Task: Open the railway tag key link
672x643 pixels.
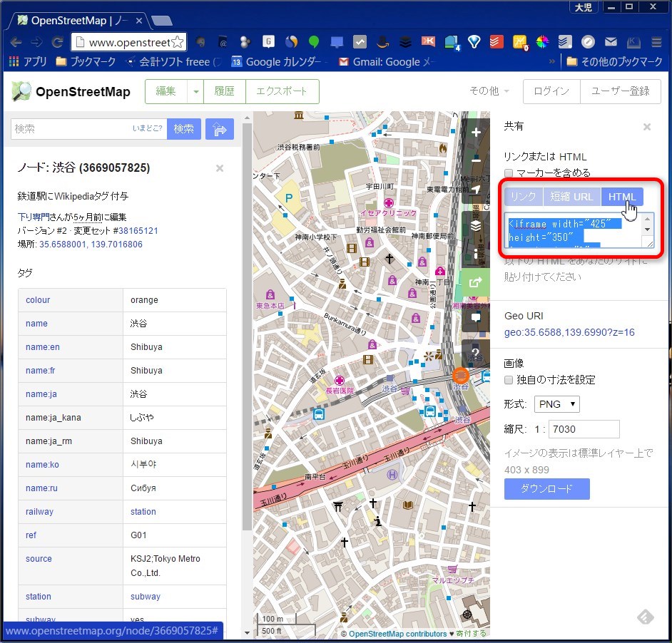Action: (x=39, y=512)
